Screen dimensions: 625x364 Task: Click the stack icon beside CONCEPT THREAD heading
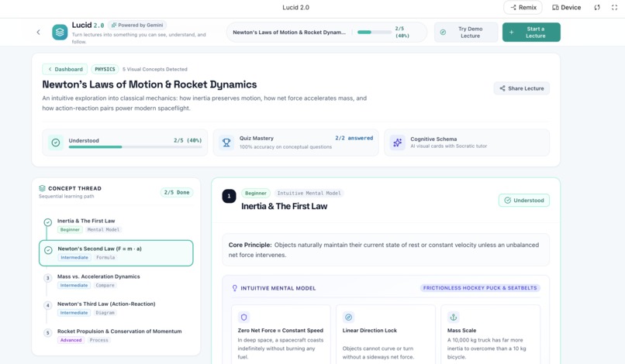pyautogui.click(x=42, y=188)
